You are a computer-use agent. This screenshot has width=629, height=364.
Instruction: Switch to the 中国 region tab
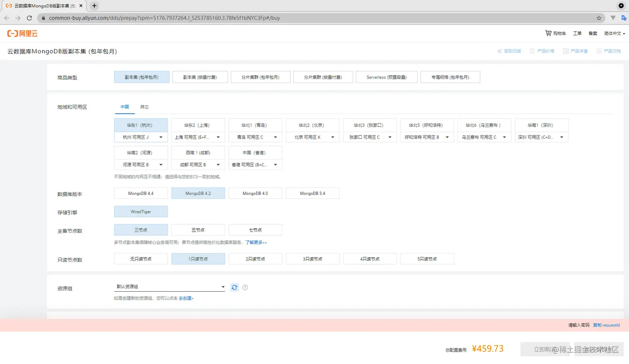[x=125, y=107]
